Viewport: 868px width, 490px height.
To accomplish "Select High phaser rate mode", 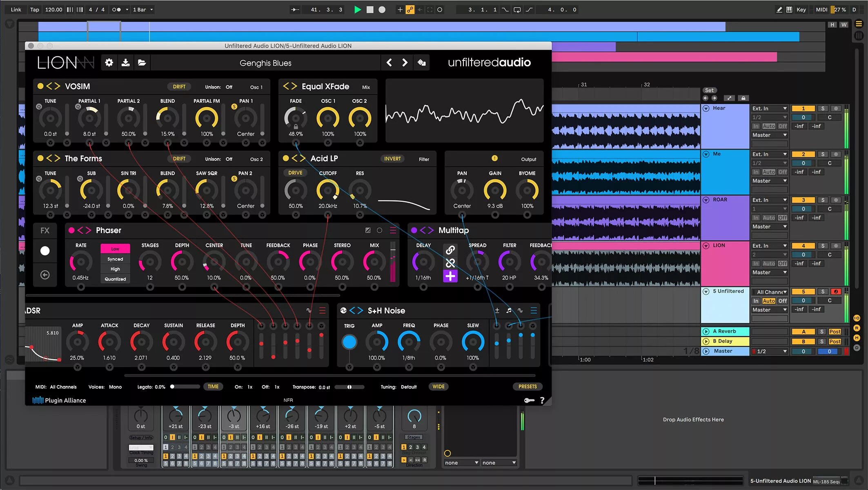I will 115,269.
